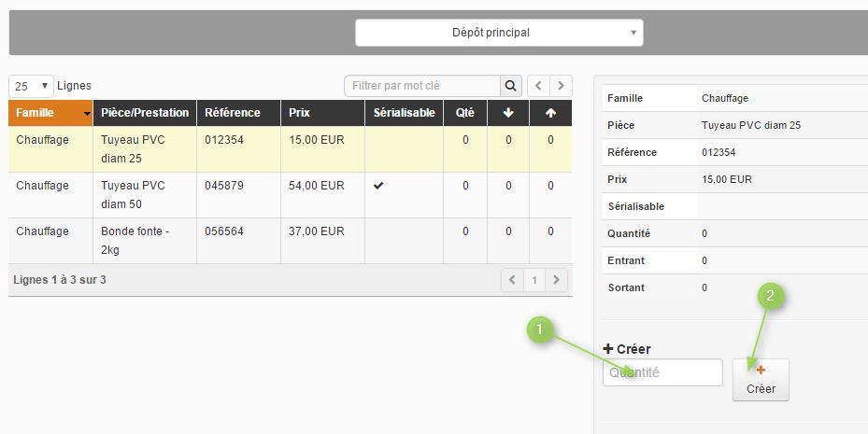Select the Bonde fonte - 2kg row

click(x=290, y=241)
